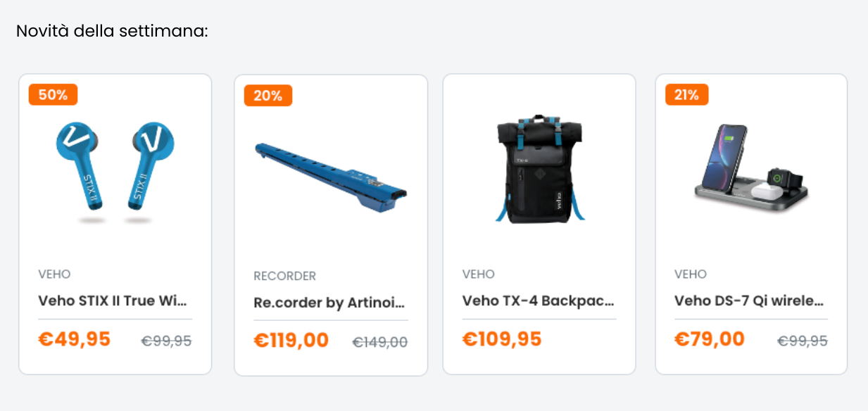This screenshot has height=411, width=868.
Task: Click the €79,00 sale price
Action: [x=710, y=339]
